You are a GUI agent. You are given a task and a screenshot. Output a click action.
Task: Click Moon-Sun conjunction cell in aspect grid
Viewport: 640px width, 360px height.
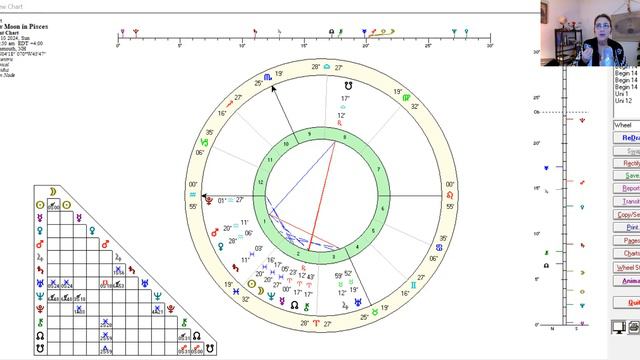[53, 205]
